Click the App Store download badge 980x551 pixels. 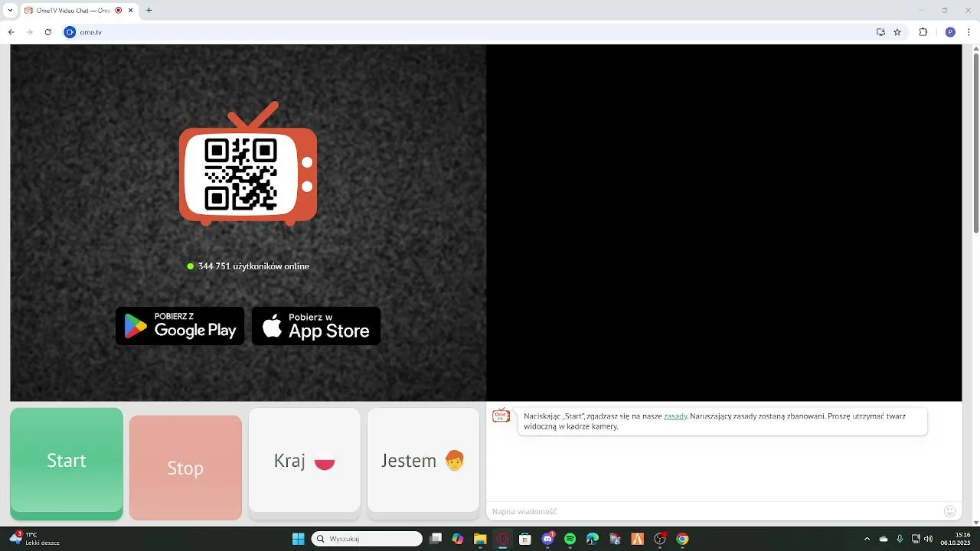[x=316, y=326]
